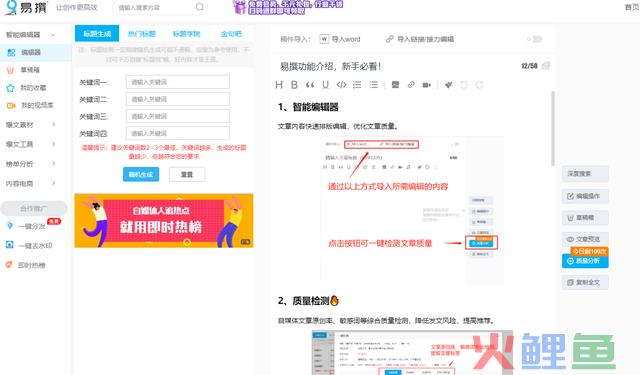Click the blue 质量分析 button
The height and width of the screenshot is (375, 640).
pos(585,261)
